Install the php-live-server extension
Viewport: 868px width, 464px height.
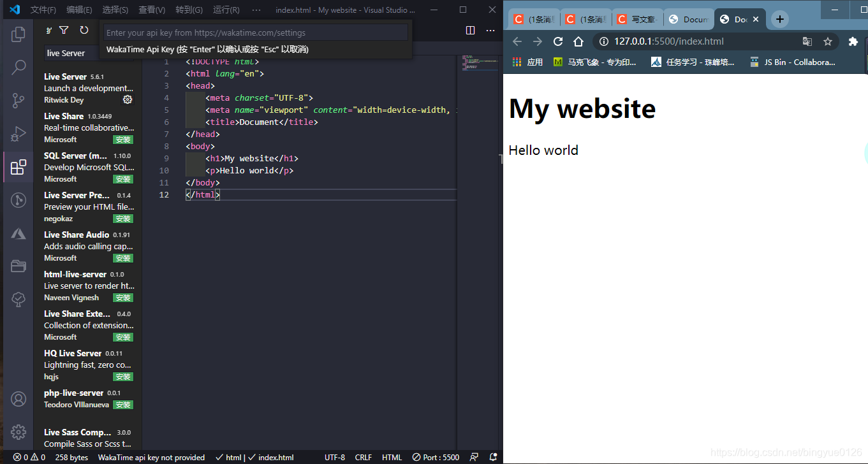point(123,405)
